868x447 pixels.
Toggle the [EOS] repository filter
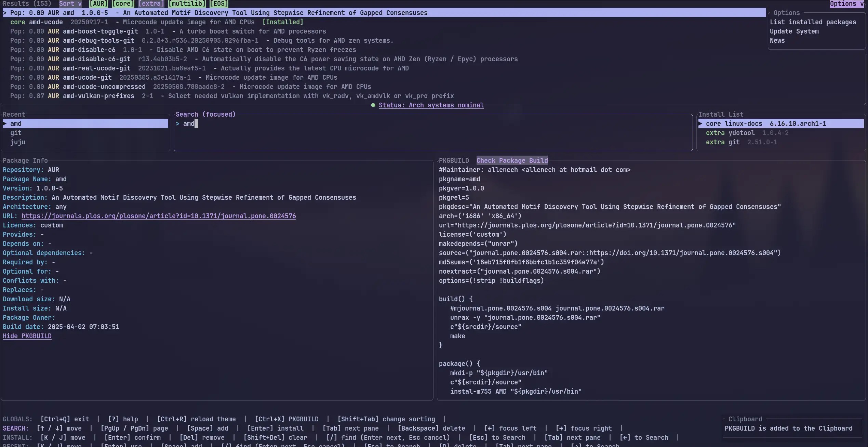(219, 4)
